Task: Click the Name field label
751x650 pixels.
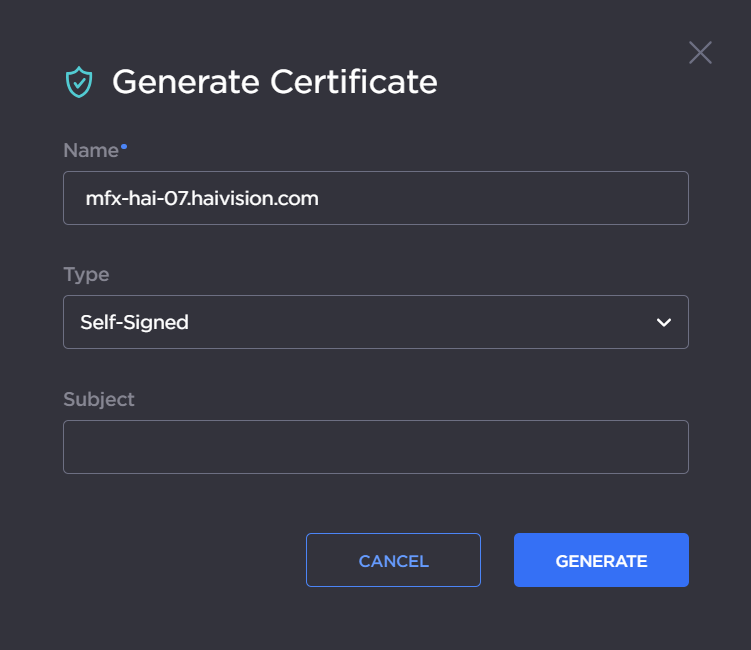Action: pyautogui.click(x=90, y=150)
